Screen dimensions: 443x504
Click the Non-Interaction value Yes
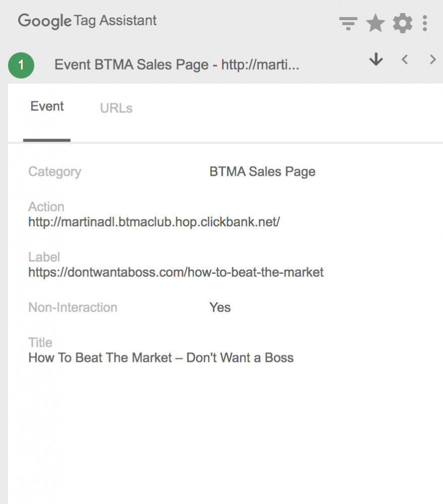pyautogui.click(x=219, y=307)
